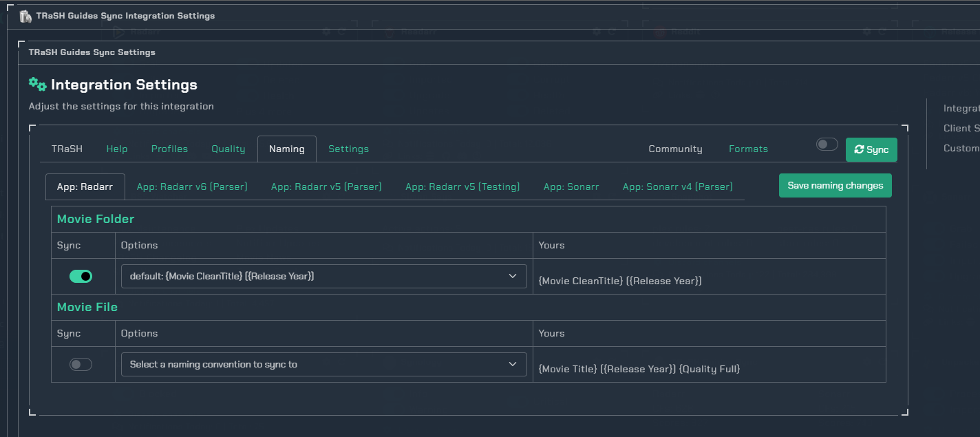Click the gears icon beside Integration Settings

coord(37,85)
